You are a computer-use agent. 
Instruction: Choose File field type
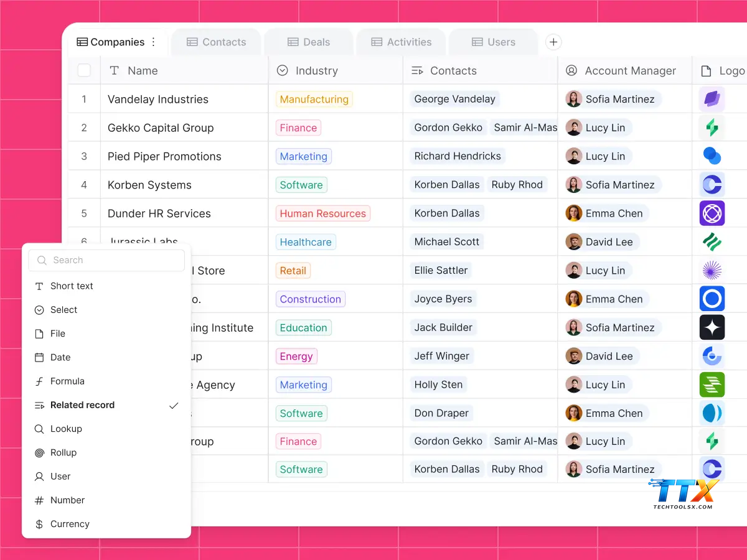point(106,334)
